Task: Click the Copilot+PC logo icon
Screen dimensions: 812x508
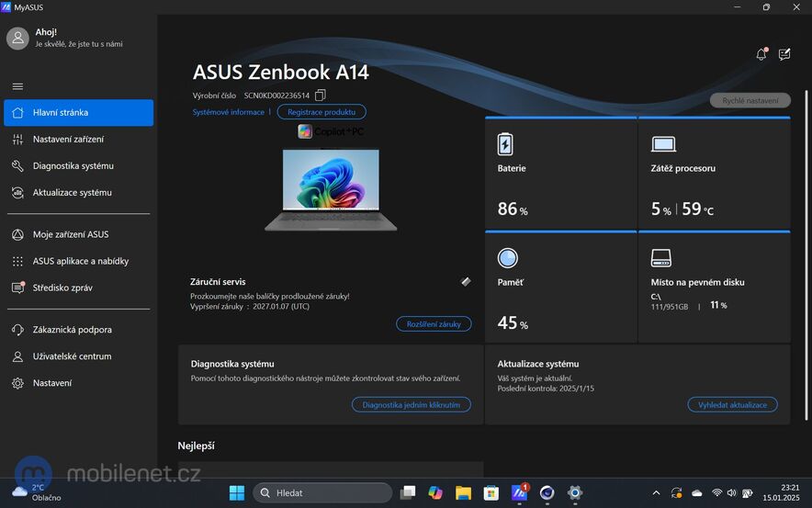Action: 305,131
